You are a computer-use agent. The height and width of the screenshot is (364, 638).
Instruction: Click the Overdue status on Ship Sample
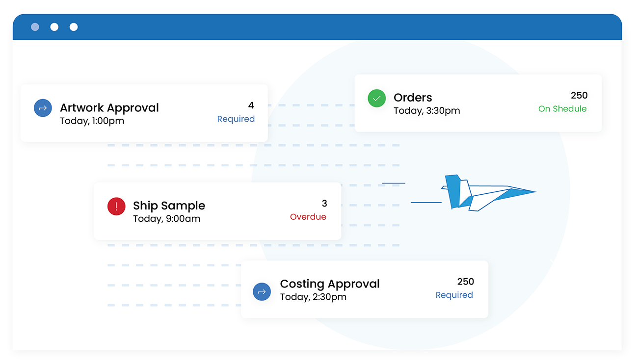308,217
